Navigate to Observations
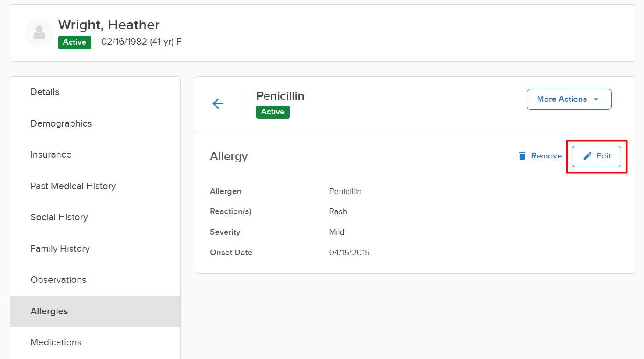 (x=58, y=280)
